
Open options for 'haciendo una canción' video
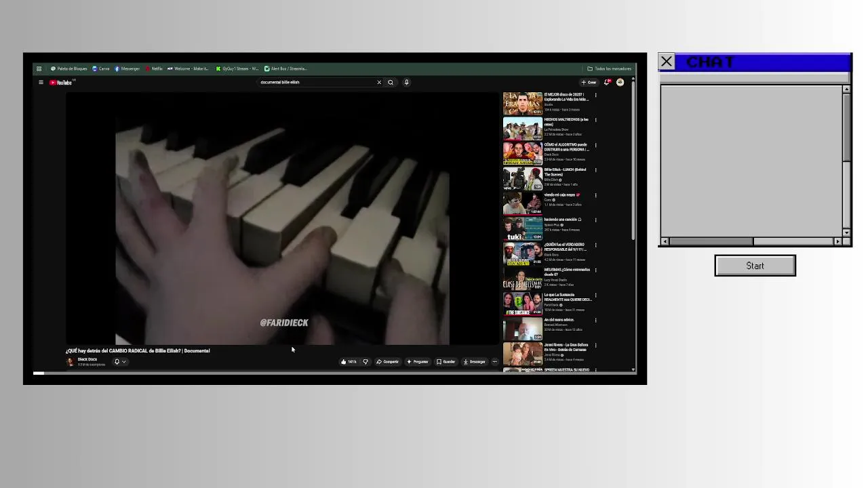(x=595, y=220)
